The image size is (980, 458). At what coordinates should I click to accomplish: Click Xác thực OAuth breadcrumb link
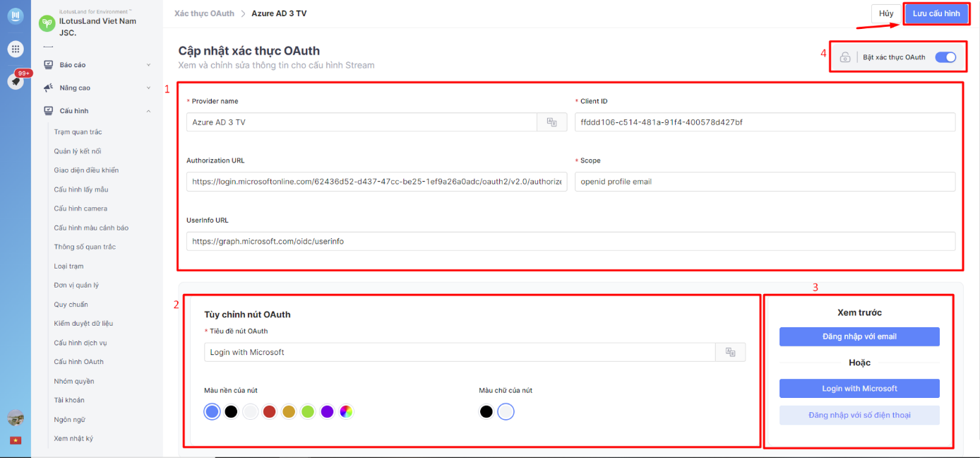click(204, 13)
